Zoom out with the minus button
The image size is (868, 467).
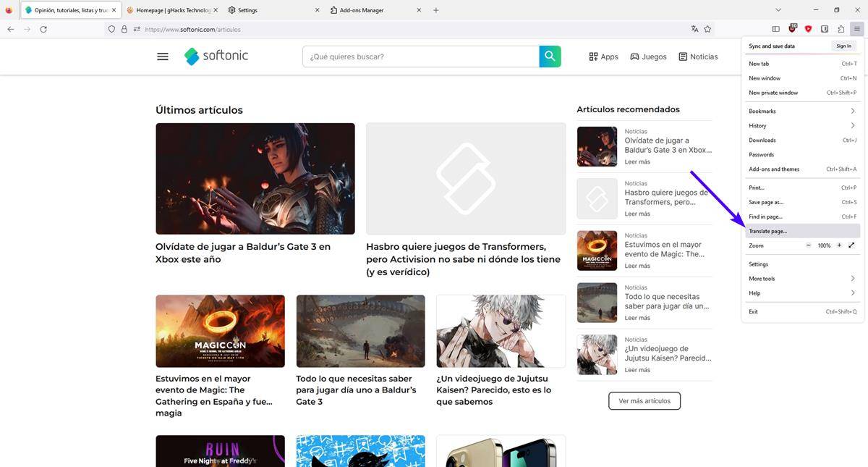coord(809,245)
